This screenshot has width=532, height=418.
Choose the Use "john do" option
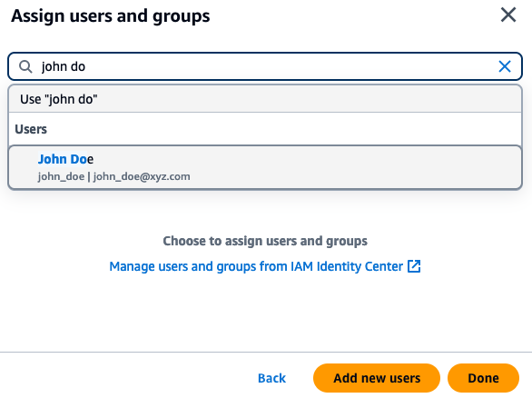(265, 99)
